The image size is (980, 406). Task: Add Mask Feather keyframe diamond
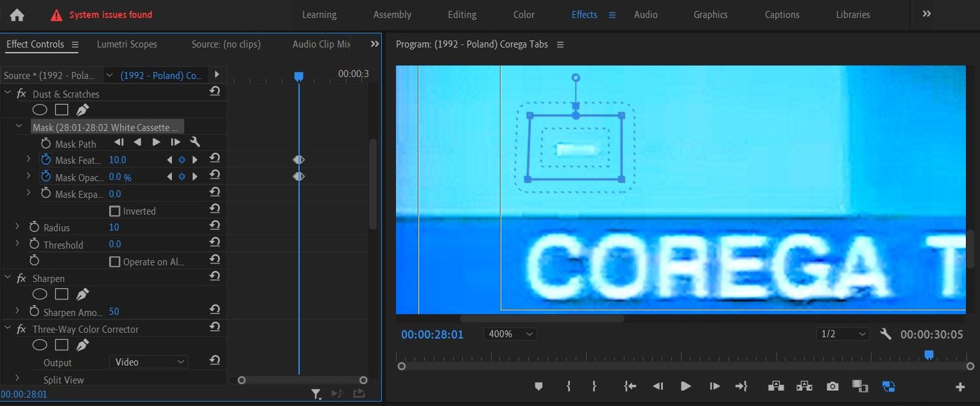point(182,159)
